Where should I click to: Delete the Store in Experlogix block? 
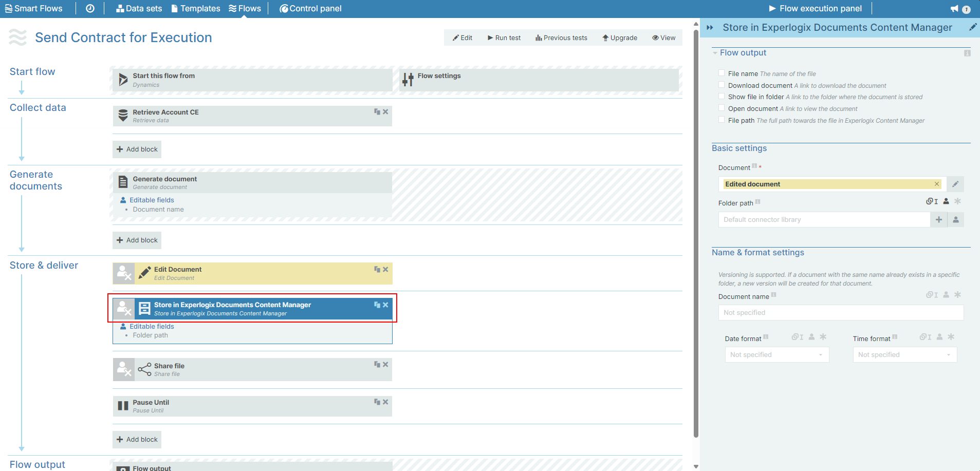[385, 305]
